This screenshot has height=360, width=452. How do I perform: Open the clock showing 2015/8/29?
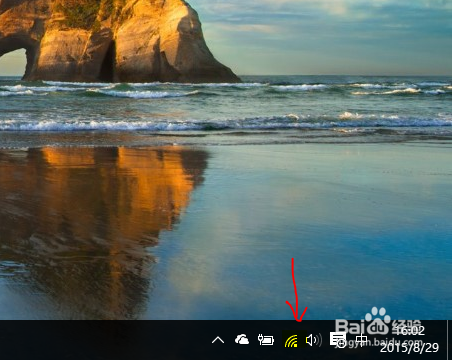pos(410,340)
